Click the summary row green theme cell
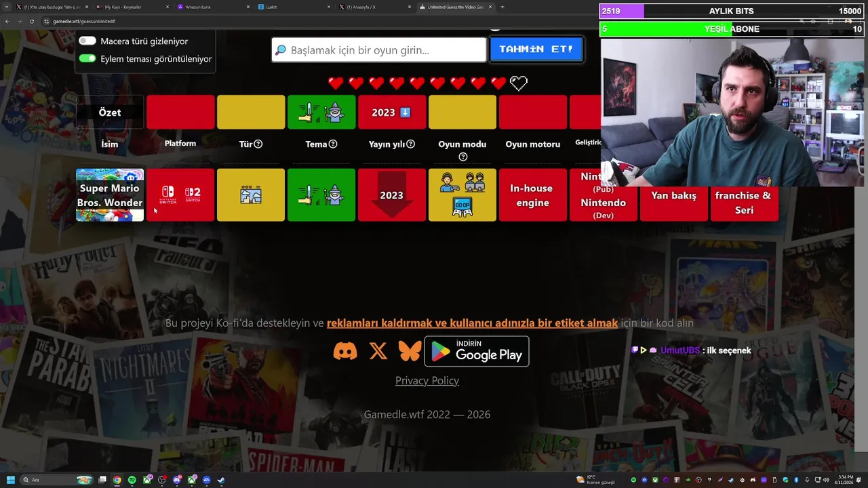Viewport: 868px width, 488px height. pyautogui.click(x=321, y=113)
